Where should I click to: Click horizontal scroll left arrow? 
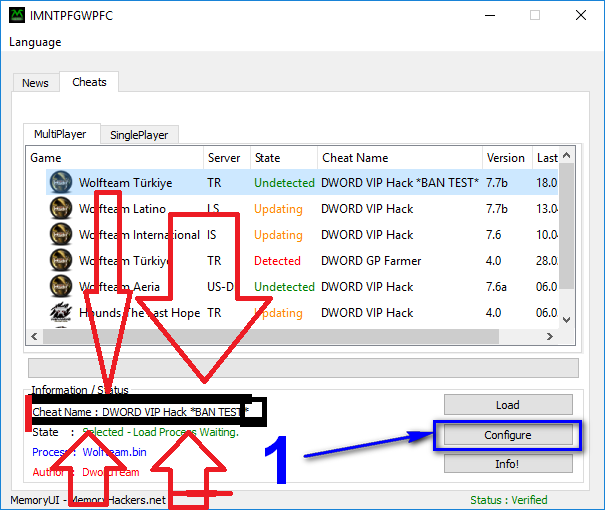tap(34, 336)
